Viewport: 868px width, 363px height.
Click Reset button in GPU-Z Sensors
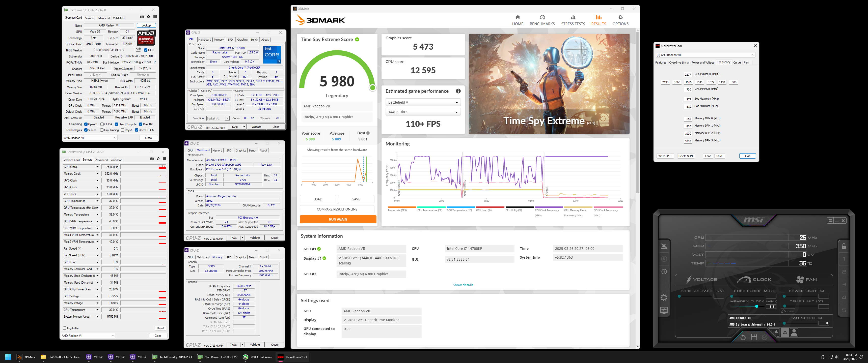(x=160, y=328)
